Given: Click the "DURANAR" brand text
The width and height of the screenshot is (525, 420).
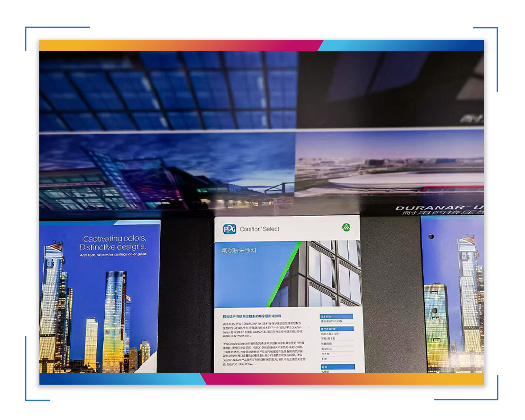Looking at the screenshot, I should pyautogui.click(x=430, y=208).
